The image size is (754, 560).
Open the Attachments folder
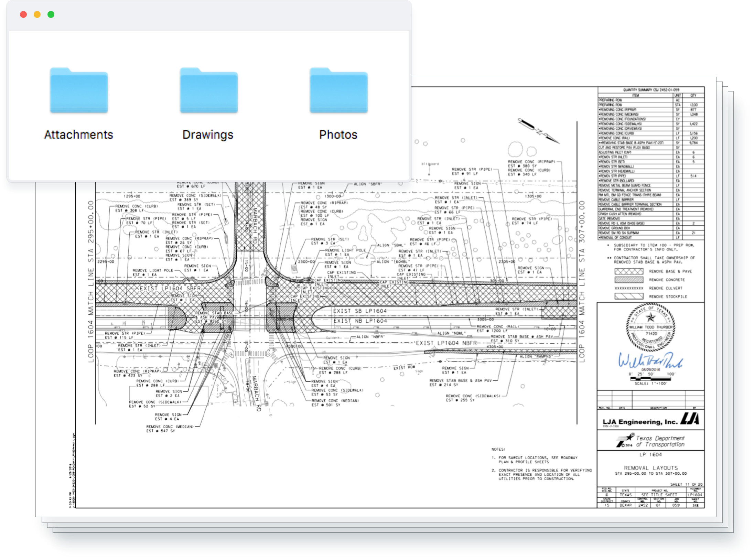click(x=79, y=91)
